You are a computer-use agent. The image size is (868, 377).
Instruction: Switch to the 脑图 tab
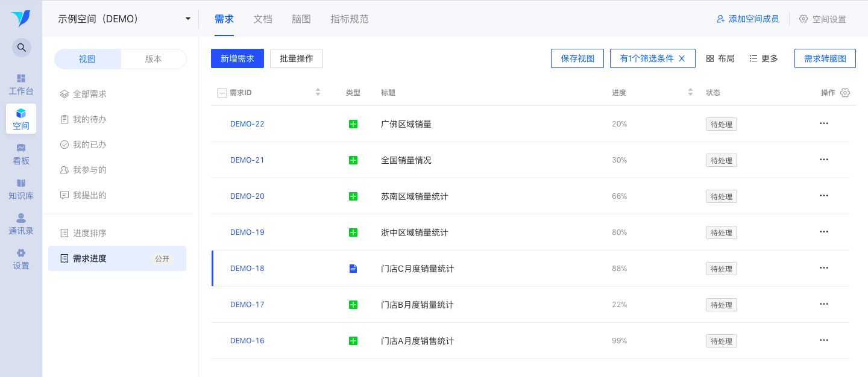tap(301, 19)
